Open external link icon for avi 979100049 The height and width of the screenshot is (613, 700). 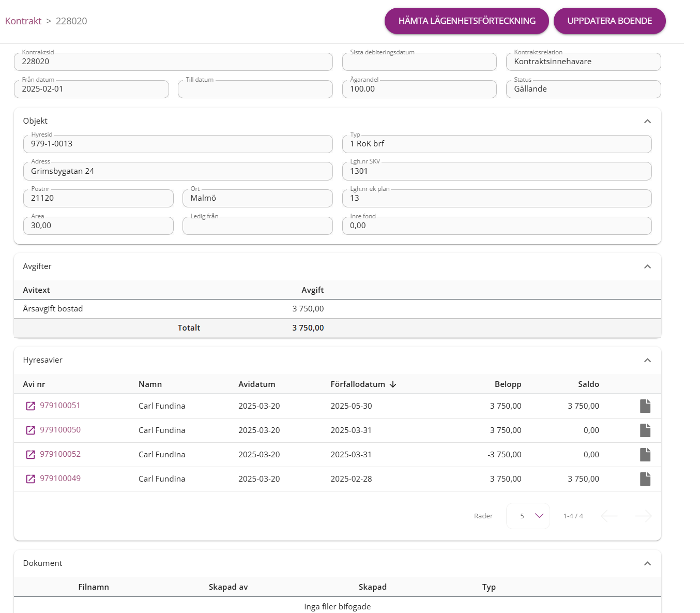tap(31, 479)
